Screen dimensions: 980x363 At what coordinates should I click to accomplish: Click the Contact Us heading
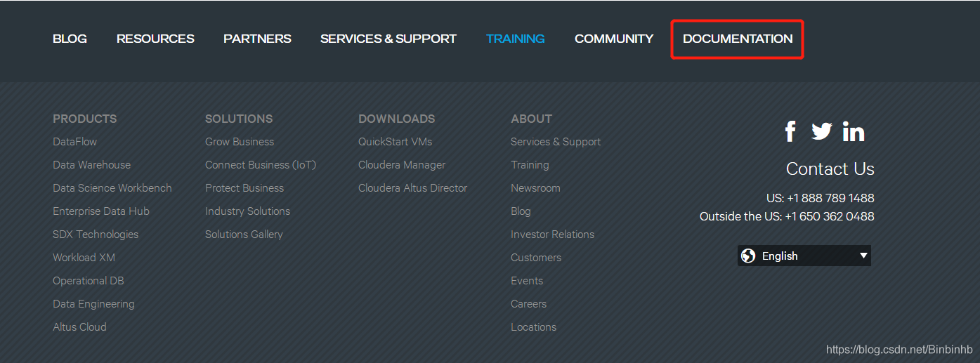click(x=830, y=169)
